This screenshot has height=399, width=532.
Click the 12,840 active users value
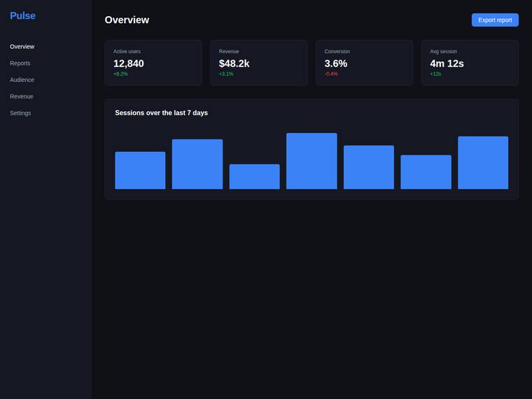tap(129, 64)
